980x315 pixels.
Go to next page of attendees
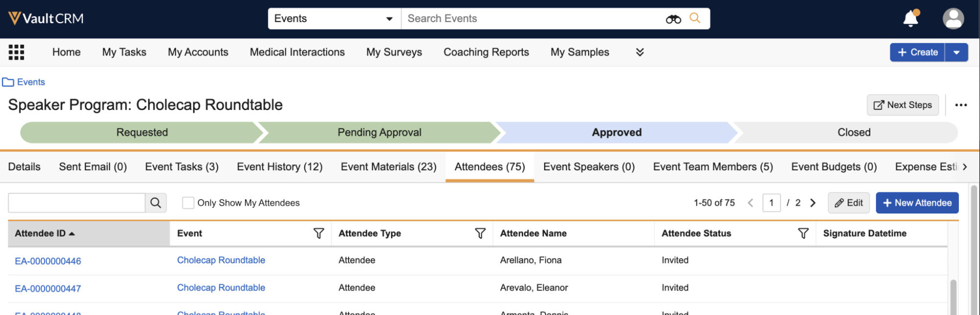click(x=812, y=203)
